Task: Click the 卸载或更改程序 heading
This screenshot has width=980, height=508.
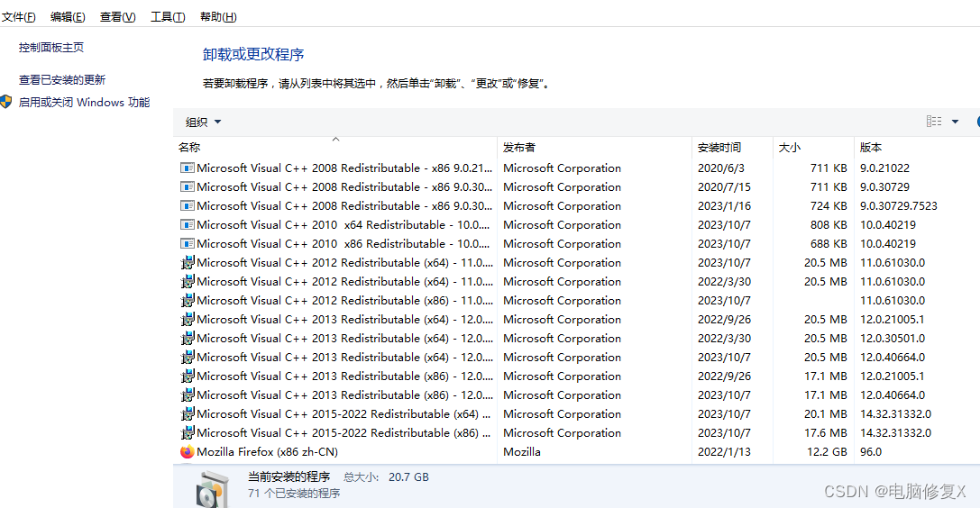Action: 253,55
